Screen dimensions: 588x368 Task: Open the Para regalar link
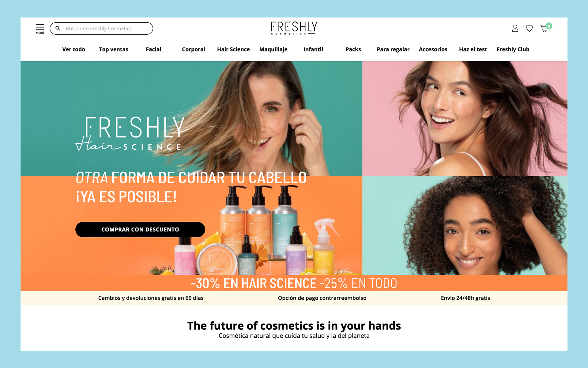pos(393,49)
